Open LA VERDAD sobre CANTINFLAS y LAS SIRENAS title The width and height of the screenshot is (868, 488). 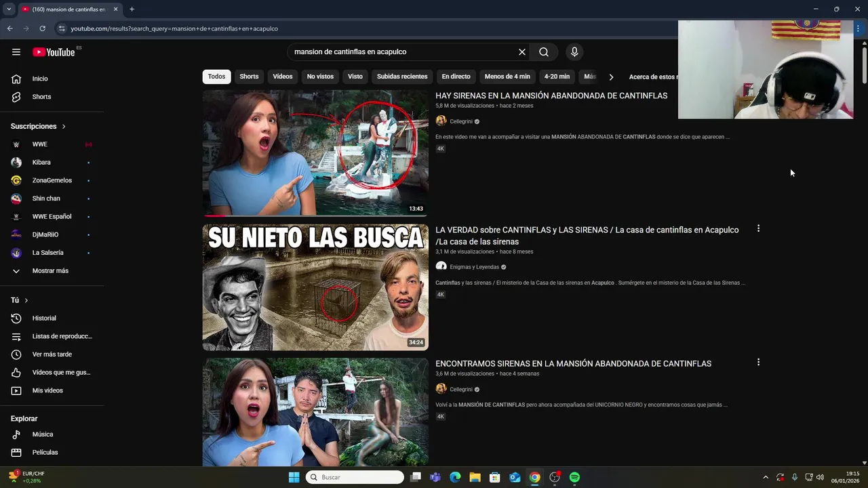pos(587,235)
